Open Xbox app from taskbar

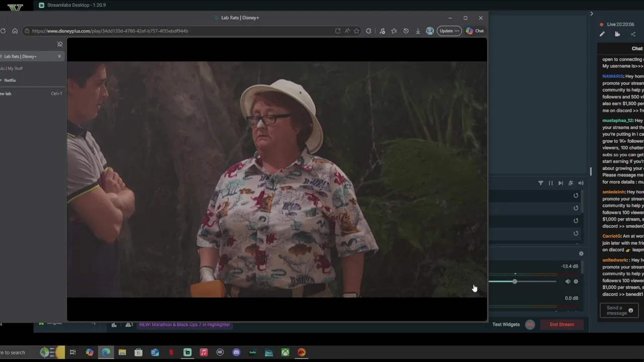[x=285, y=352]
